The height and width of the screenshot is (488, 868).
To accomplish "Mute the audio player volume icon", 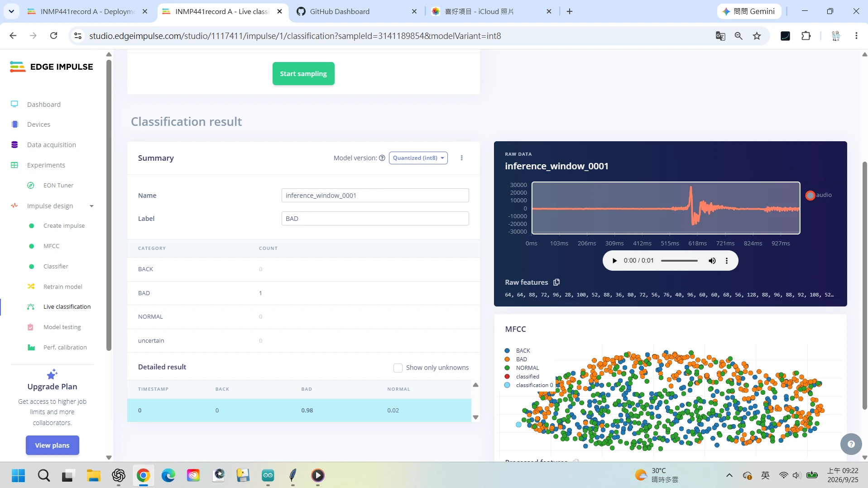I will pyautogui.click(x=712, y=261).
